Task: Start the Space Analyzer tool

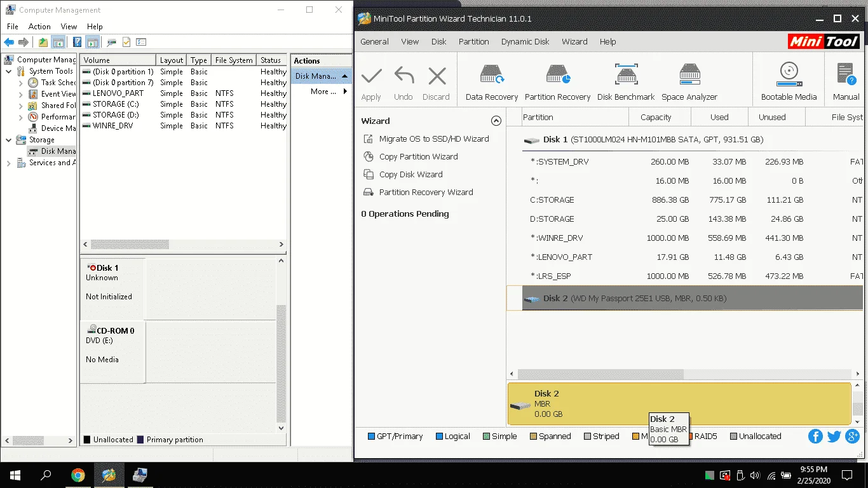Action: point(689,81)
